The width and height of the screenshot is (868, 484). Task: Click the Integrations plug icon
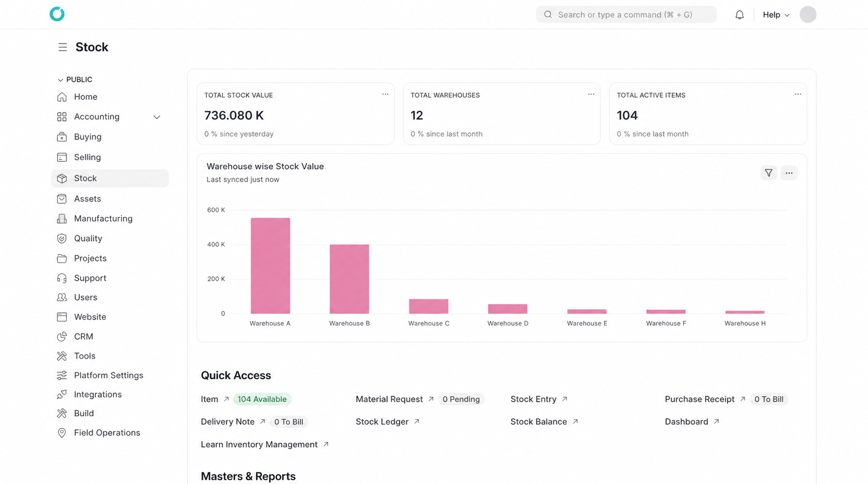point(62,394)
